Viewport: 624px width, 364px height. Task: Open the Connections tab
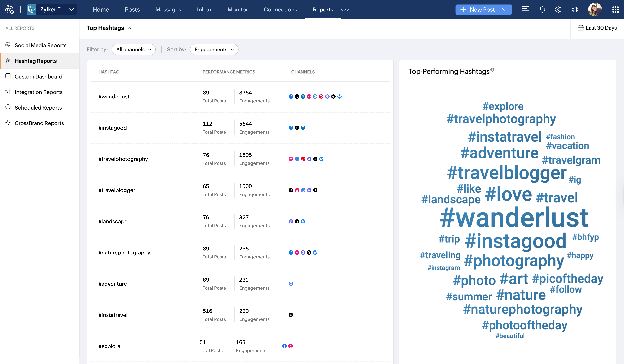(280, 10)
